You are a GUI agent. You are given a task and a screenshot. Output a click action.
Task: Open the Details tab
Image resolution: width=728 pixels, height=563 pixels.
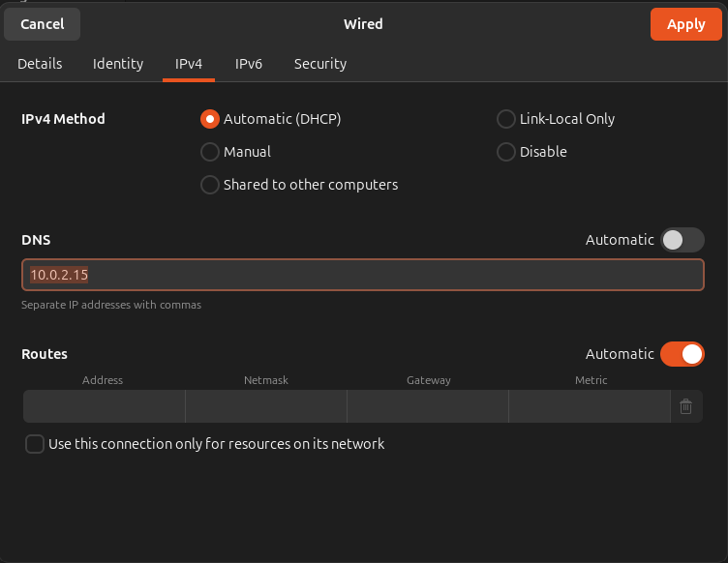click(x=40, y=64)
